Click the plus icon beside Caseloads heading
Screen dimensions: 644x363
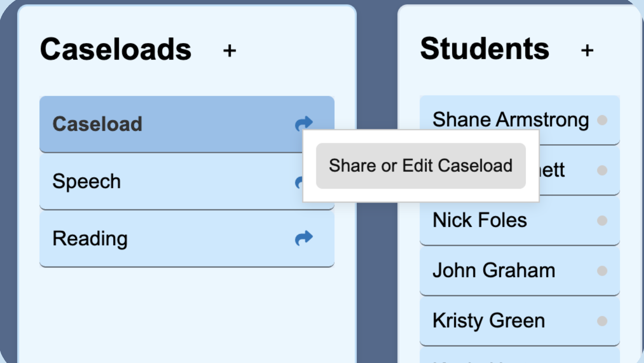230,50
